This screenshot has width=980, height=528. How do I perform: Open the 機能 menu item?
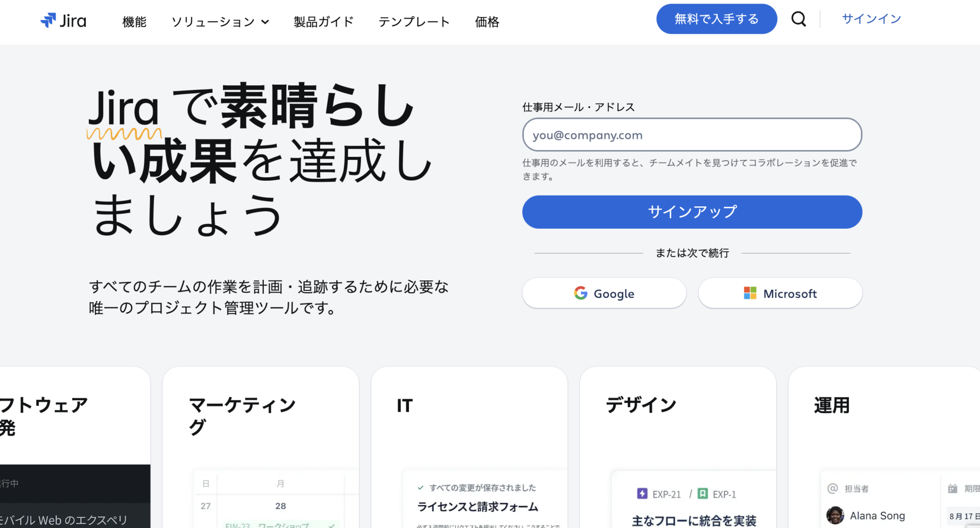(134, 22)
